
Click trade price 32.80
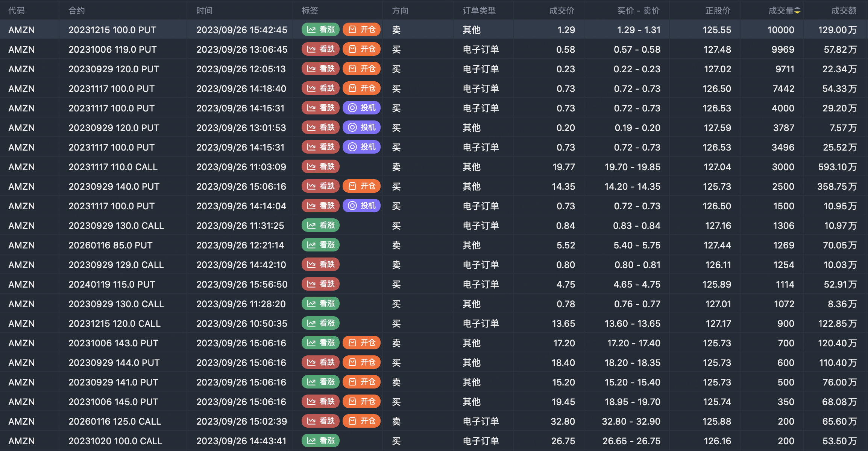point(563,421)
